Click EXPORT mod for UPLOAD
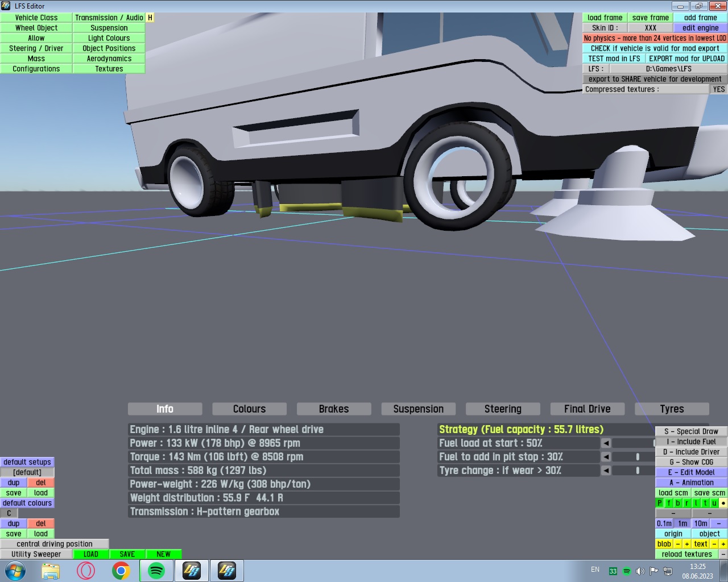Image resolution: width=728 pixels, height=582 pixels. point(687,59)
